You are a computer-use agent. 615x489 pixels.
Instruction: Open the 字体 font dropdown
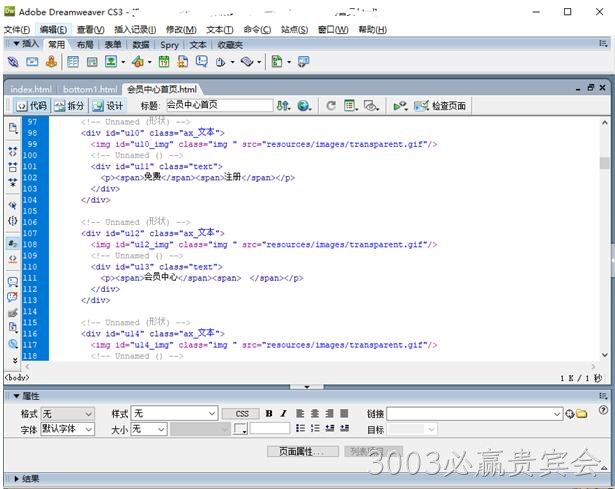pos(67,429)
